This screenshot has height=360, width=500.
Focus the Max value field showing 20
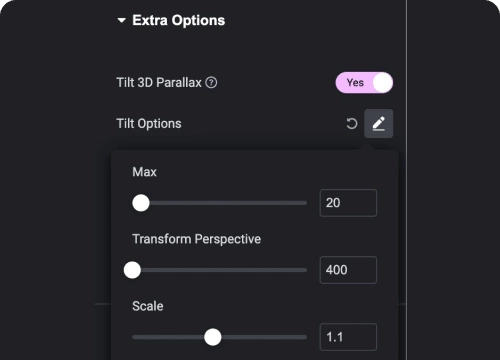click(x=348, y=203)
